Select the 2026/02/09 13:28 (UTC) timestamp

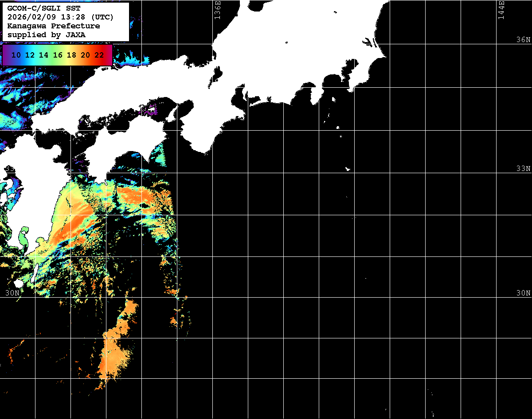(x=61, y=17)
